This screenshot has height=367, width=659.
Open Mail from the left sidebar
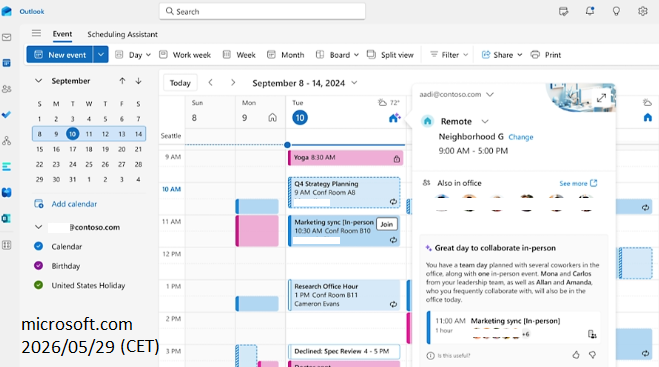pos(7,37)
